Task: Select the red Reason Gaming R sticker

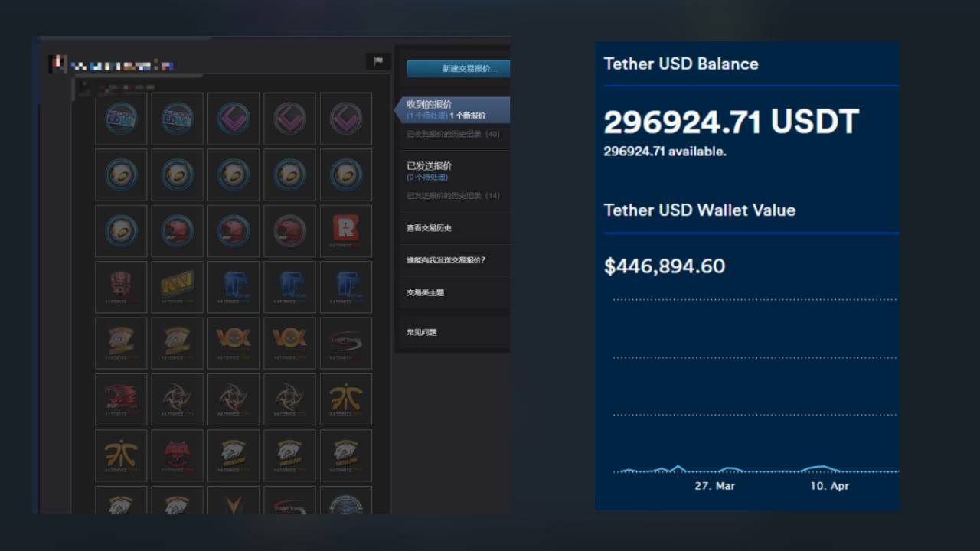Action: coord(345,231)
